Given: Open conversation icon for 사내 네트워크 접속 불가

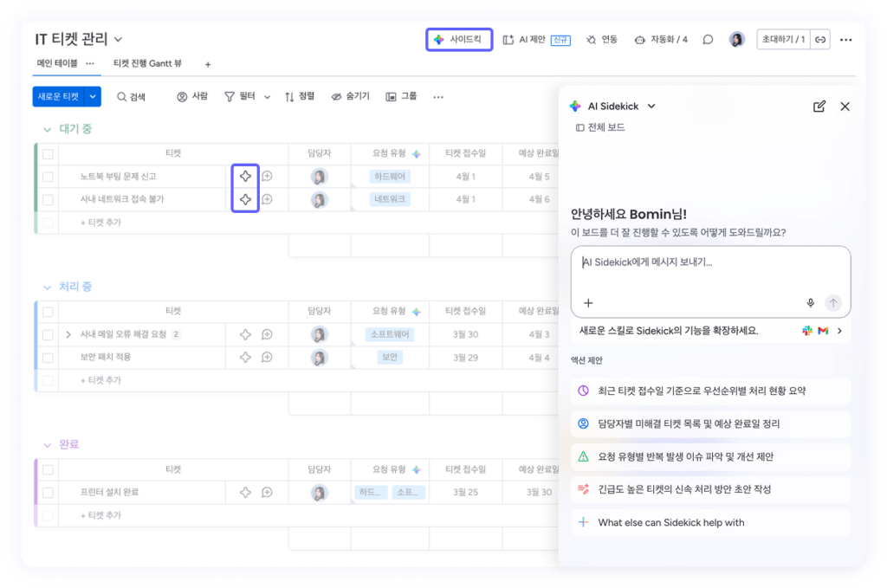Looking at the screenshot, I should 267,199.
